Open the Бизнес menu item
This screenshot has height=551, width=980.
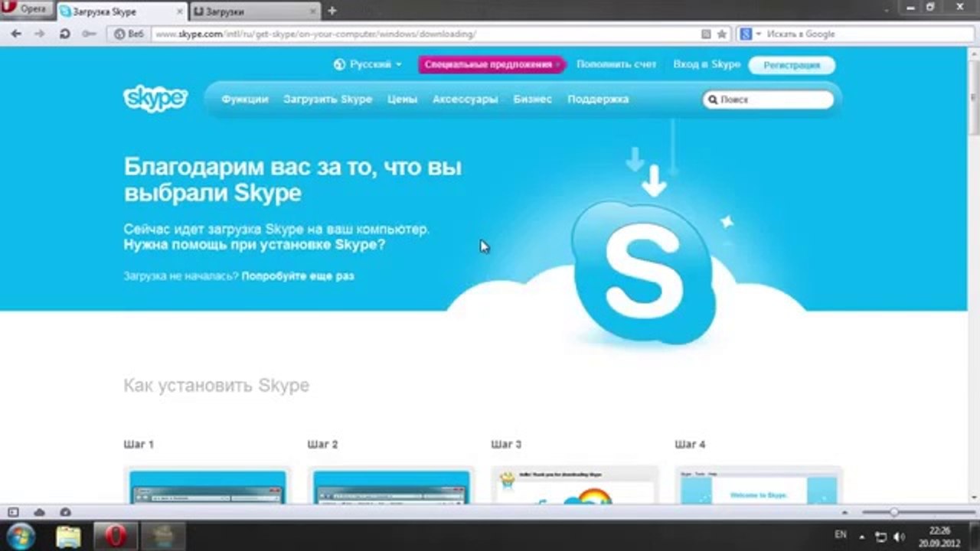533,99
